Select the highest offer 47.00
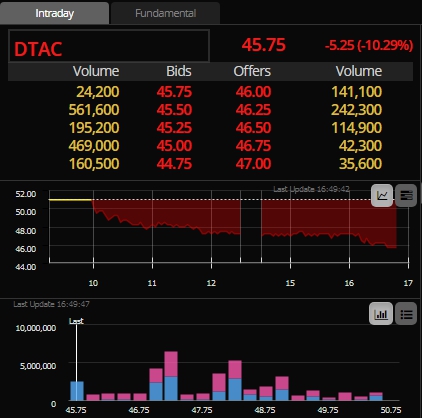This screenshot has height=418, width=422. tap(253, 164)
